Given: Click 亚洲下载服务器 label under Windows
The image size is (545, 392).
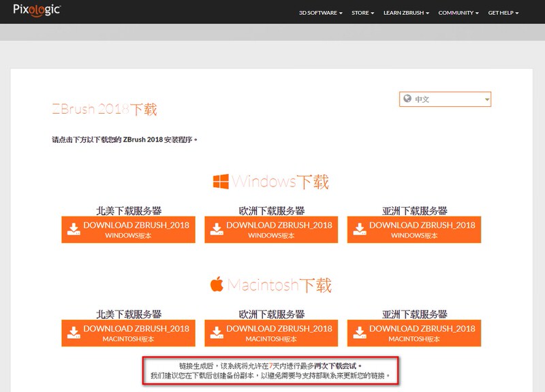Looking at the screenshot, I should (414, 210).
